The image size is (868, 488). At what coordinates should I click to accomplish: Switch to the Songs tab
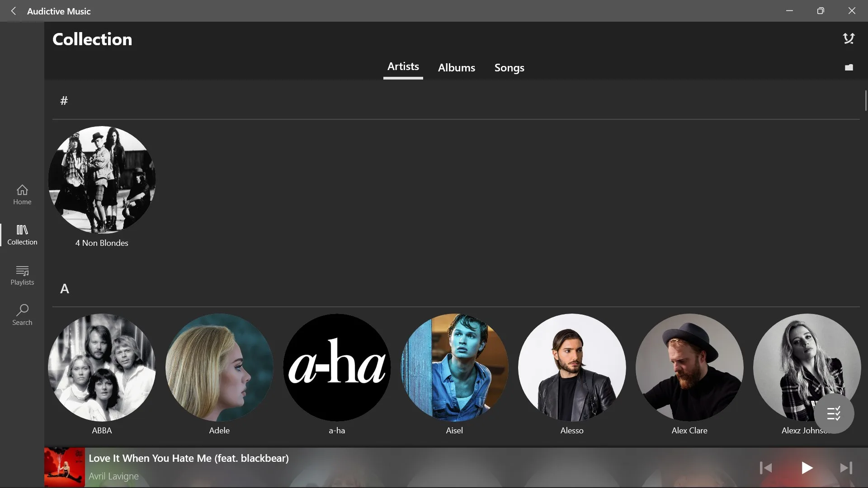pyautogui.click(x=509, y=68)
